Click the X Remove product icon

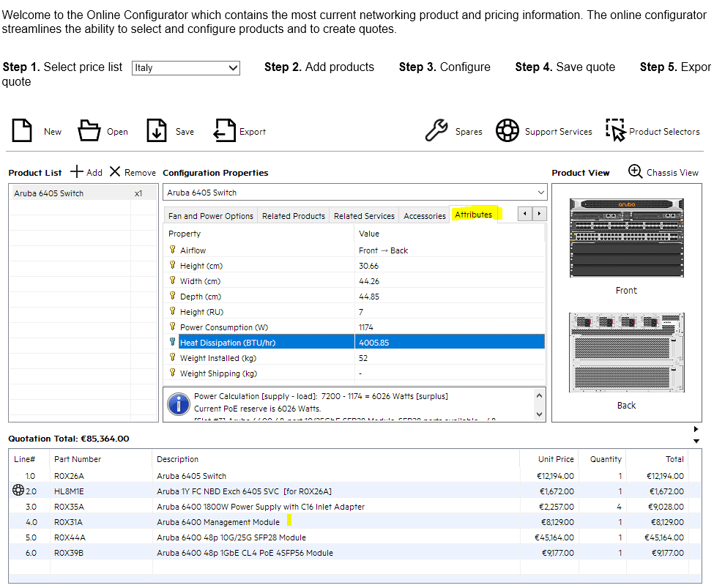tap(115, 171)
